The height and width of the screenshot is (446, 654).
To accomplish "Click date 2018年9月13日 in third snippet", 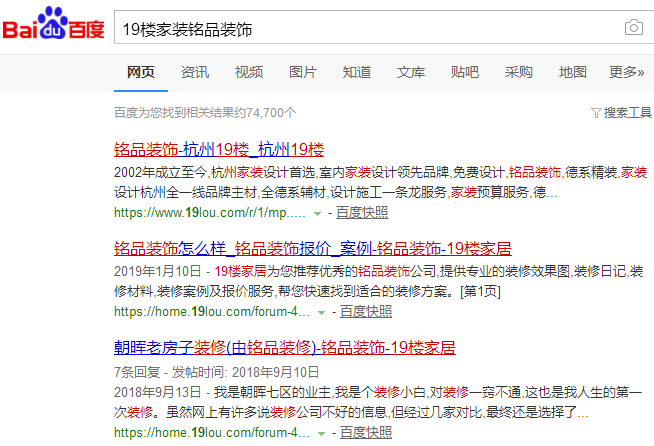I will (x=158, y=393).
